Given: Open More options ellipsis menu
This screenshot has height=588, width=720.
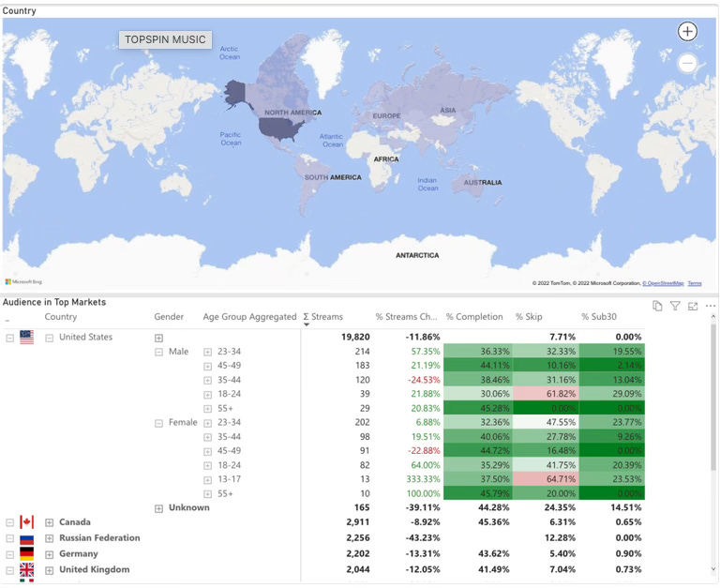Looking at the screenshot, I should [x=711, y=306].
